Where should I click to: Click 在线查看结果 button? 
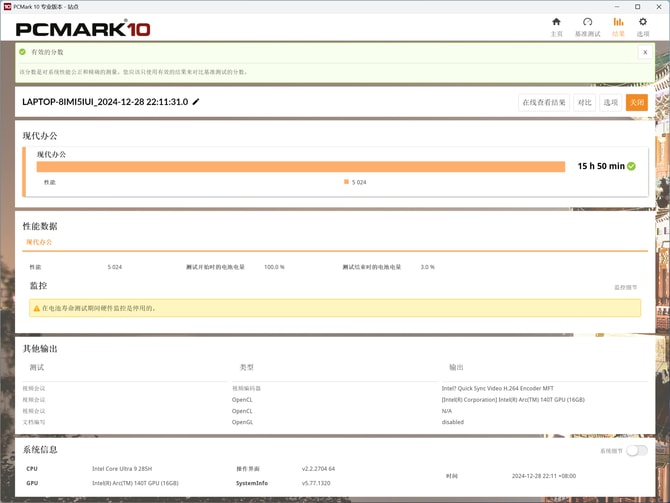pos(544,102)
